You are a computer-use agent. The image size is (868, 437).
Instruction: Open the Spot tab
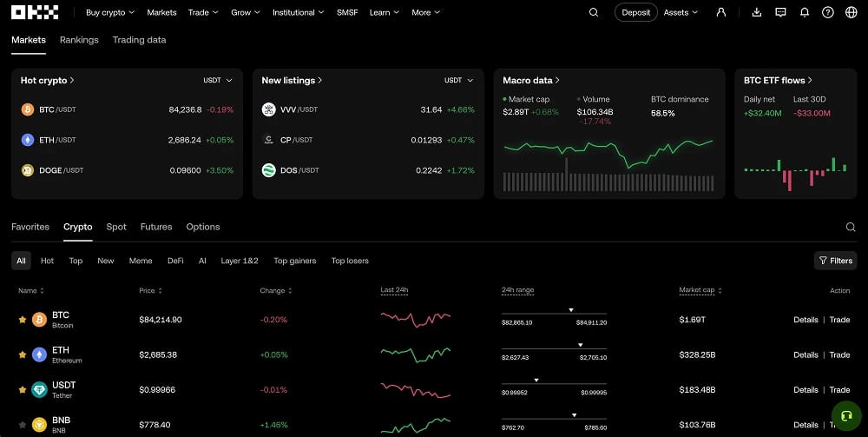point(116,227)
